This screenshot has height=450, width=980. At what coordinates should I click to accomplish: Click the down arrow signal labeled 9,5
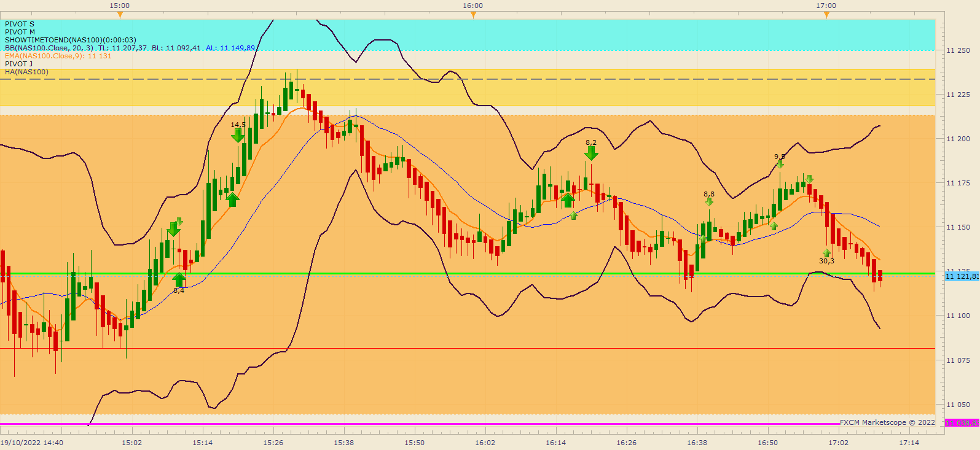780,164
